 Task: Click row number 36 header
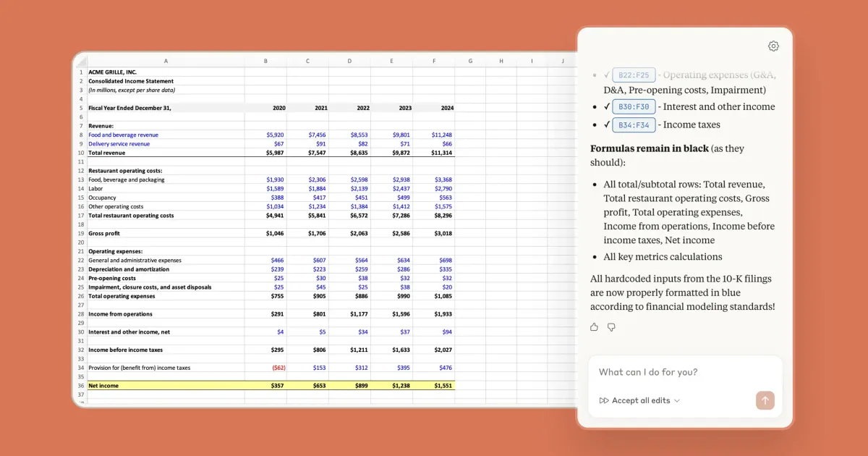80,385
